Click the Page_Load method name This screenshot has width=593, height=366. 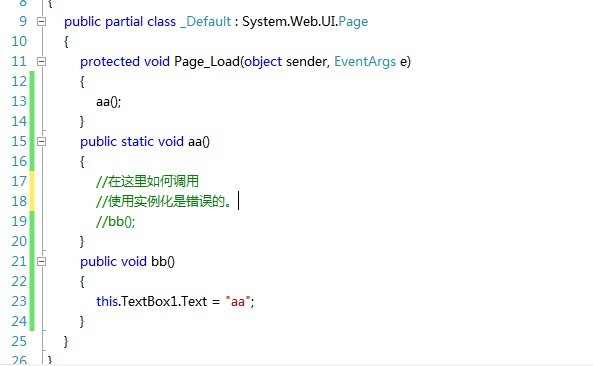(207, 61)
